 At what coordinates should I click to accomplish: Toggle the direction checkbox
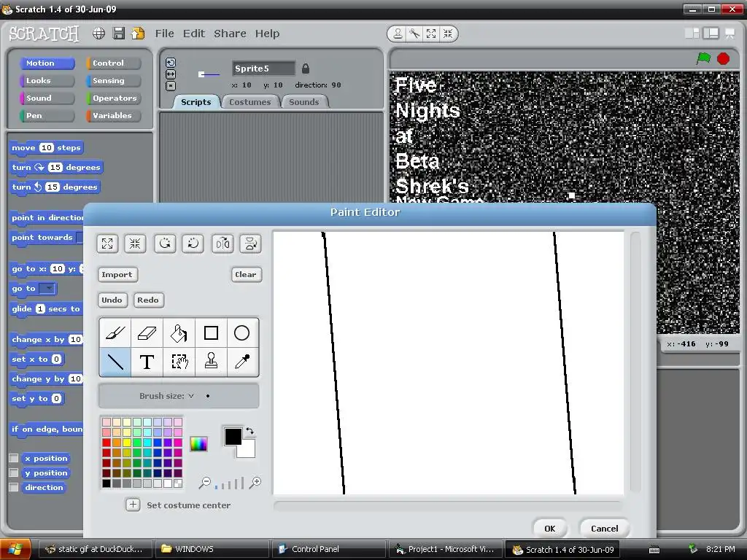[14, 487]
